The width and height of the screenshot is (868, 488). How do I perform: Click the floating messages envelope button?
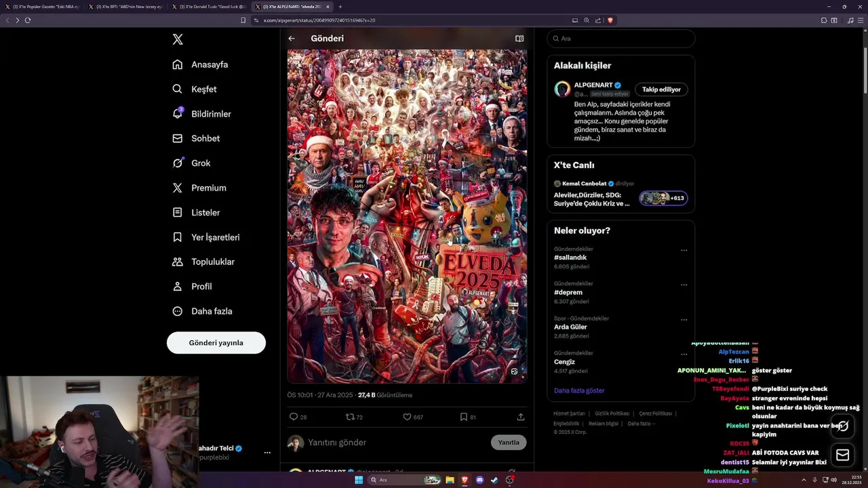coord(842,455)
